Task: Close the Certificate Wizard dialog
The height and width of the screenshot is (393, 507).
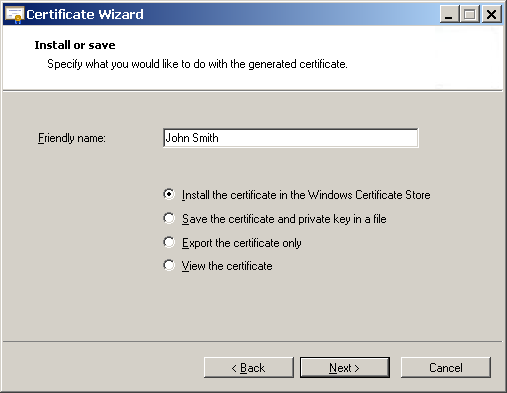Action: [491, 14]
